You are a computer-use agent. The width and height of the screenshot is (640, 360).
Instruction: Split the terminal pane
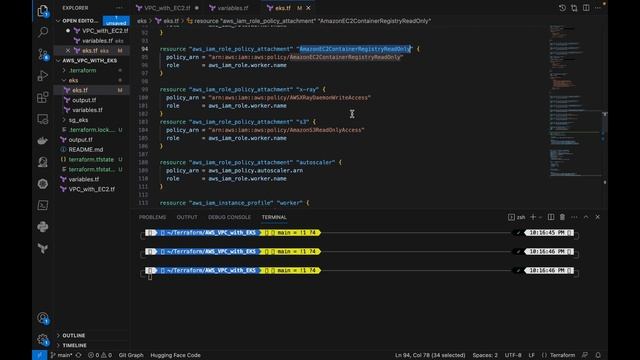[x=551, y=217]
